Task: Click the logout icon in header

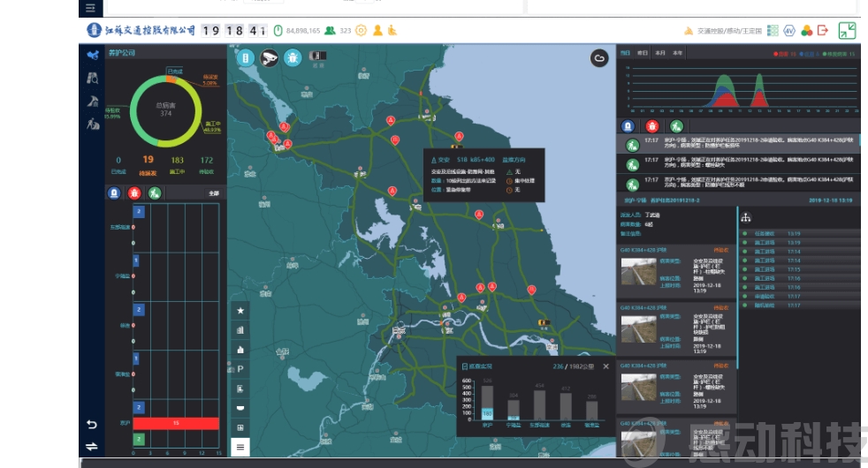Action: (x=823, y=30)
